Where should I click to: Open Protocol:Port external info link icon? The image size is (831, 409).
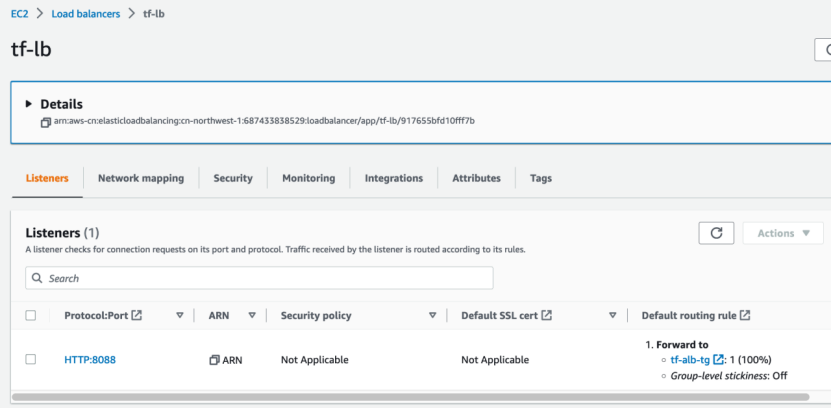137,315
